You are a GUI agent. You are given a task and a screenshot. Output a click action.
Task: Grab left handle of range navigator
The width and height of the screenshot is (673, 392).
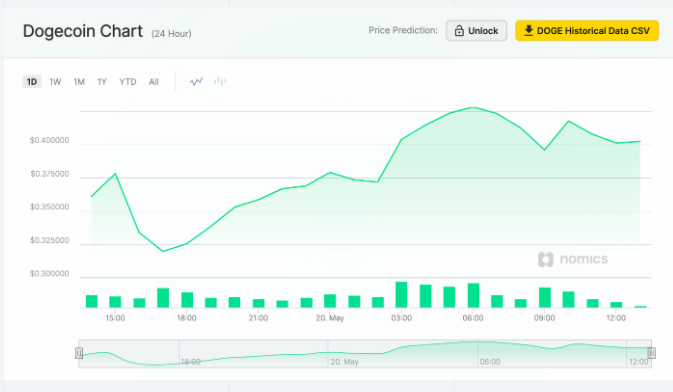79,353
